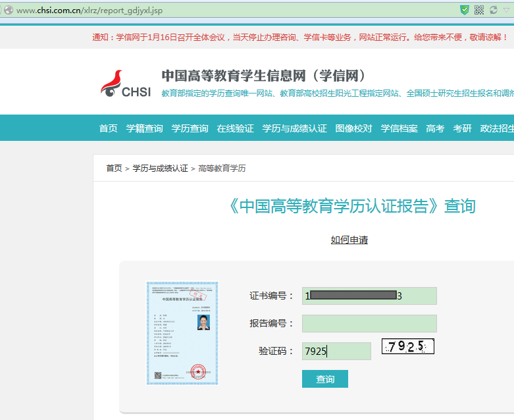Click the 高等教育学历 breadcrumb text
The height and width of the screenshot is (420, 514).
(x=222, y=168)
